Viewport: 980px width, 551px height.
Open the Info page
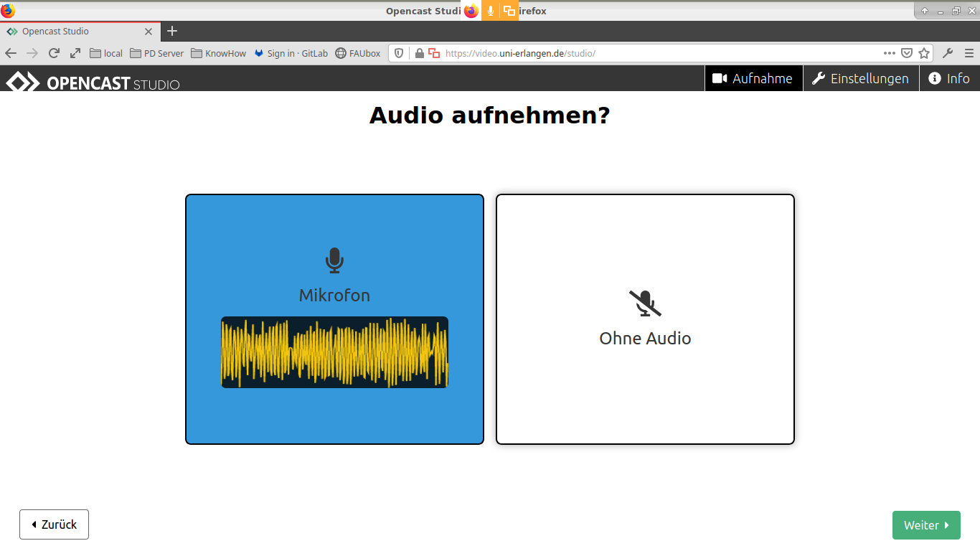pyautogui.click(x=949, y=79)
